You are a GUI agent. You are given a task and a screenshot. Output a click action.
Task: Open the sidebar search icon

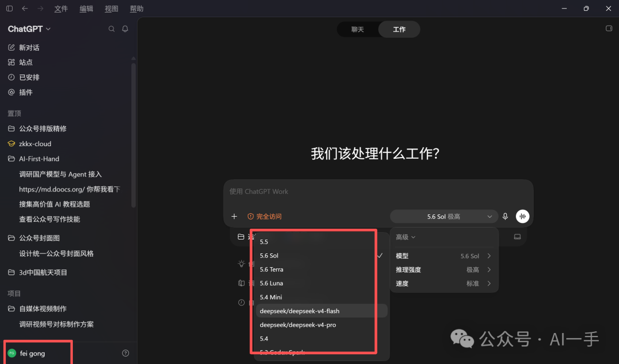[112, 29]
